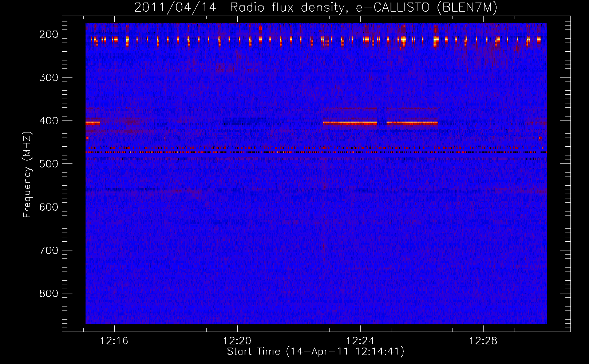Click the date "2011/04/14" in the title
Viewport: 589px width, 364px height.
pyautogui.click(x=175, y=8)
